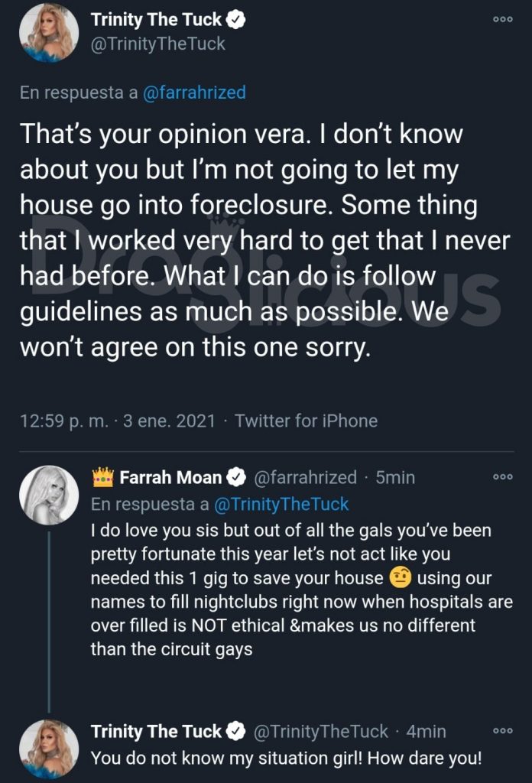
Task: Open the @TrinityTheTuck handle under top name
Action: pos(157,44)
